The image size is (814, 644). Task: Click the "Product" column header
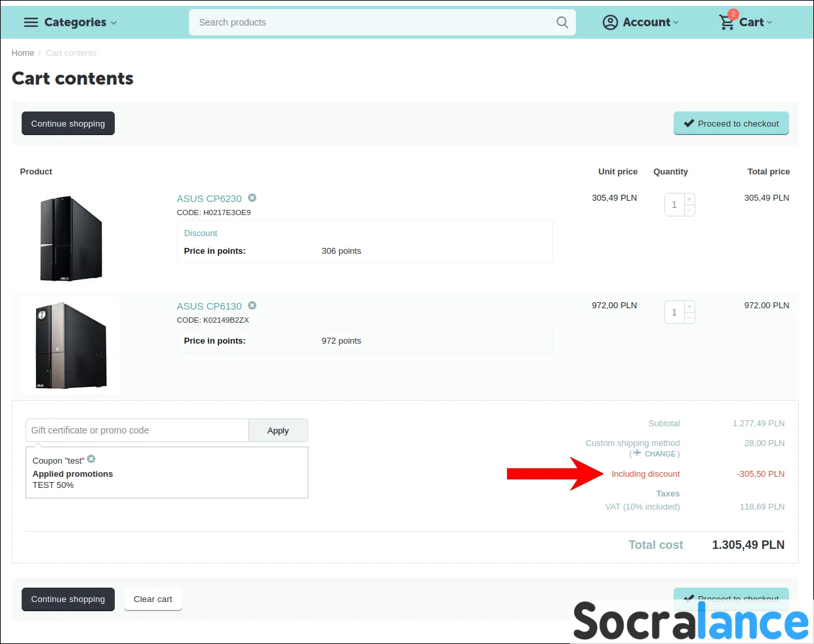click(36, 172)
